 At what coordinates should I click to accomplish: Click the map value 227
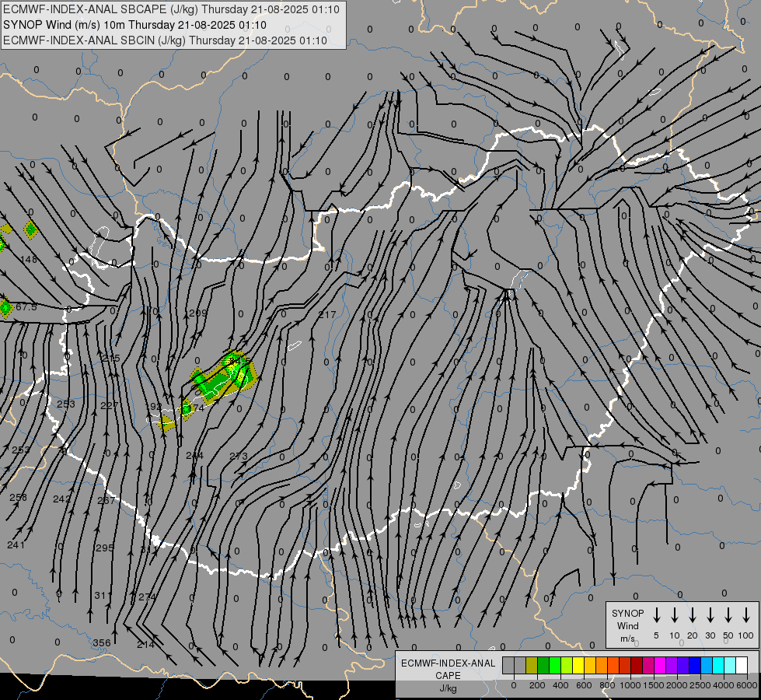pos(109,405)
